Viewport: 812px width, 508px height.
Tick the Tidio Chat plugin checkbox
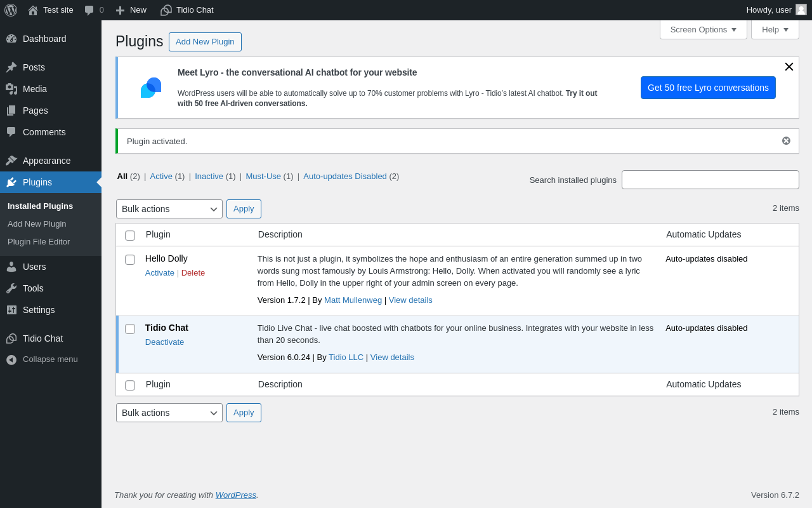130,329
